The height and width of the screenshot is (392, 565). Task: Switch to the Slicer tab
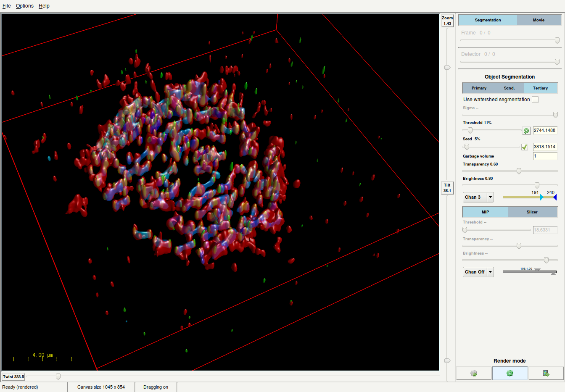tap(533, 212)
